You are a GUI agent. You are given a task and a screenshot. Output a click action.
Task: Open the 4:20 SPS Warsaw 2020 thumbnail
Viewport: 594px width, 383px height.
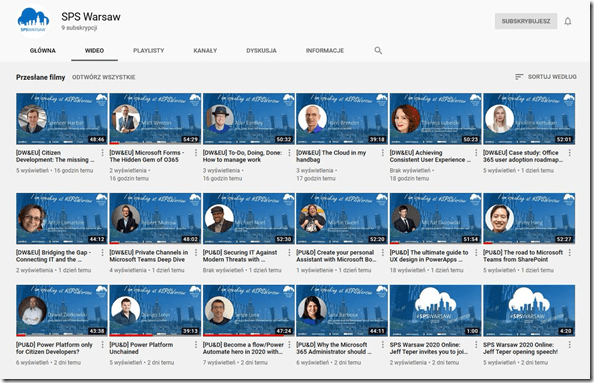(x=529, y=311)
